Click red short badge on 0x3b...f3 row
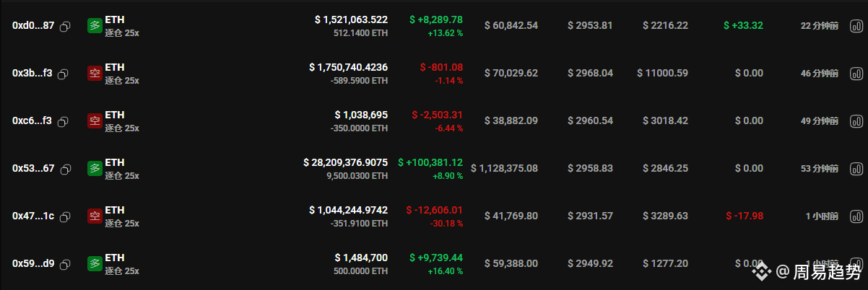 tap(95, 74)
